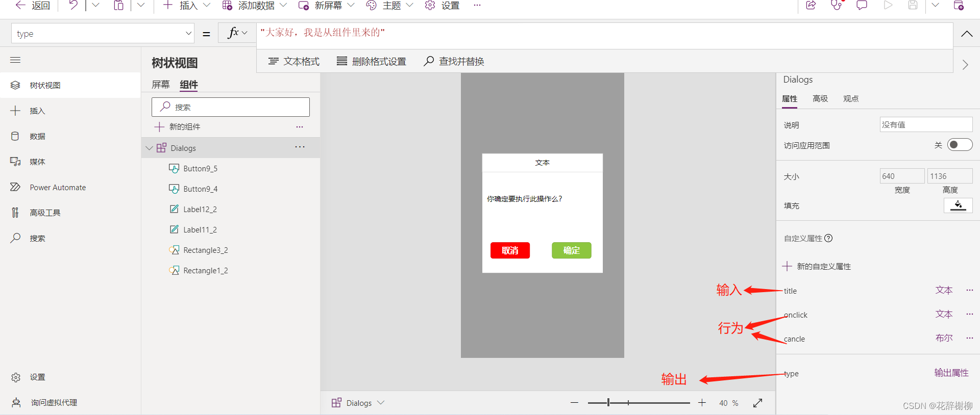Viewport: 980px width, 415px height.
Task: Click the 说明 description field
Action: click(926, 124)
